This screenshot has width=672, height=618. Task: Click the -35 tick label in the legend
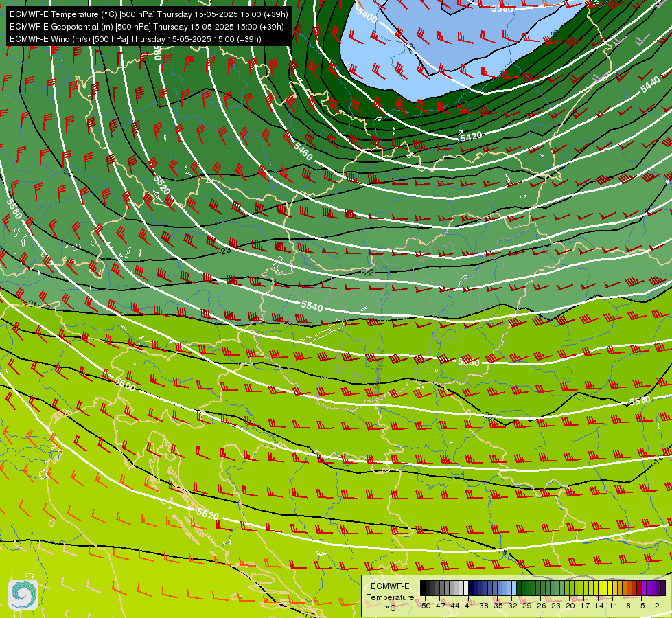click(x=497, y=606)
